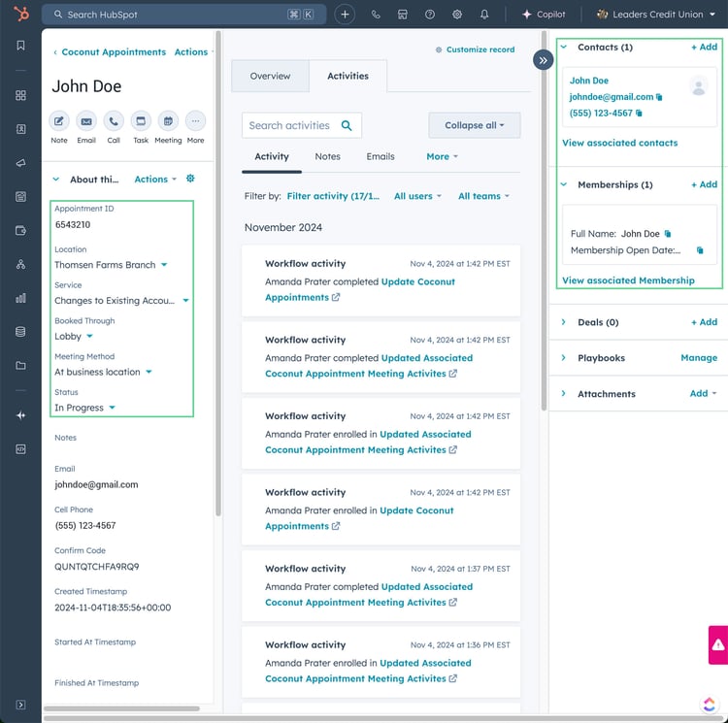Image resolution: width=728 pixels, height=723 pixels.
Task: Click the Call action icon
Action: 114,121
